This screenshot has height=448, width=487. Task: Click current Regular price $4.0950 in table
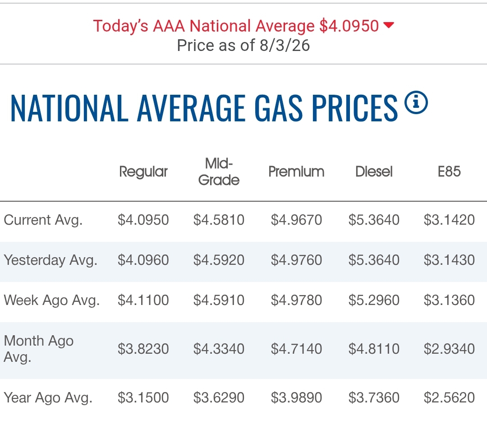tap(143, 220)
